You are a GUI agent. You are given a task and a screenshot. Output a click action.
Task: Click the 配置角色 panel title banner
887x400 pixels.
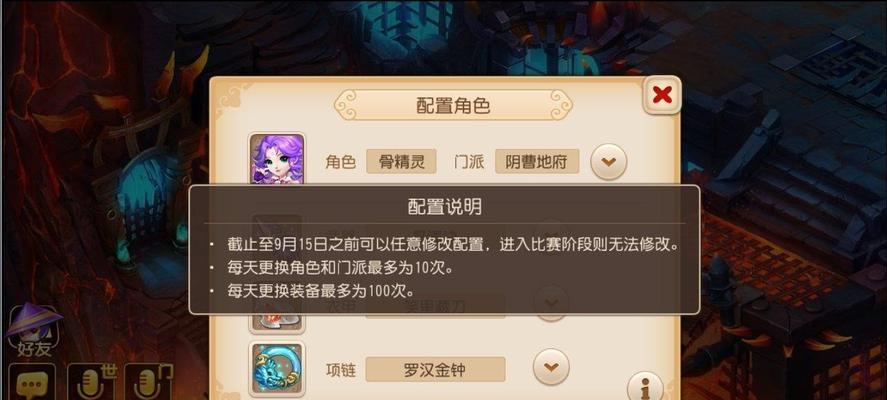click(x=453, y=105)
